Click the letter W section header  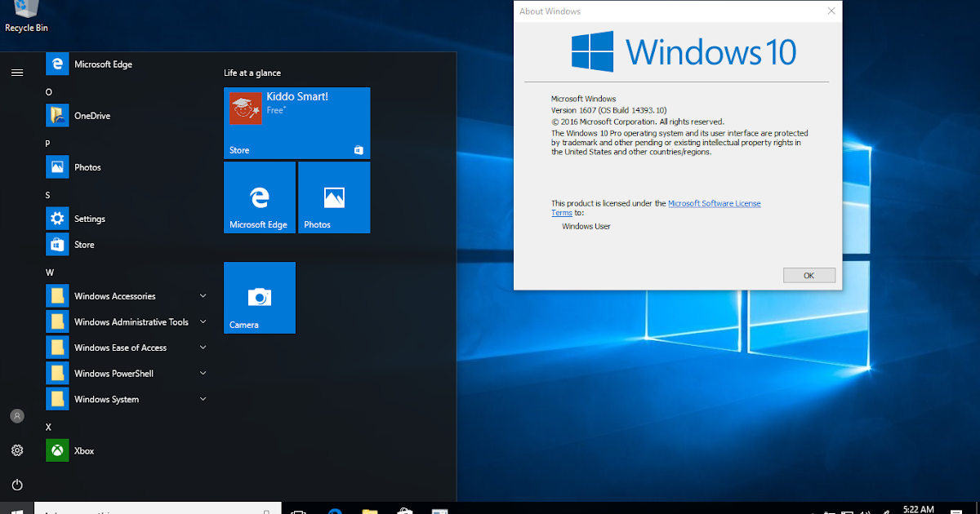(50, 273)
